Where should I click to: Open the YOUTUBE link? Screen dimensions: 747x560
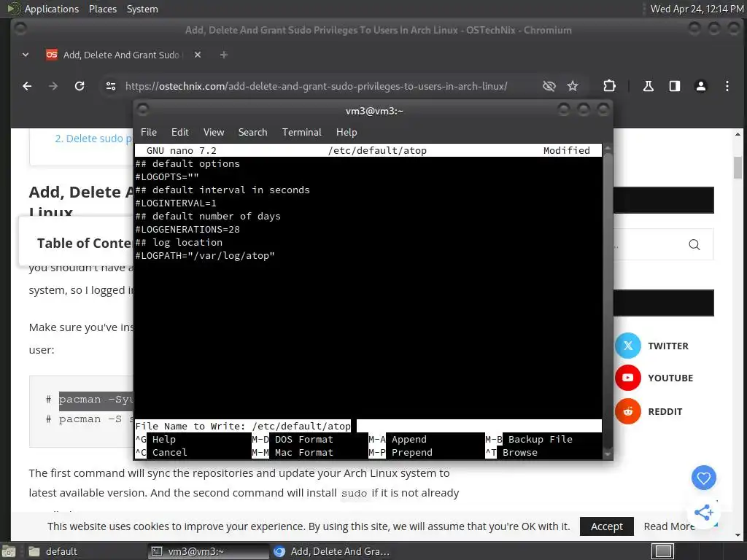point(670,378)
